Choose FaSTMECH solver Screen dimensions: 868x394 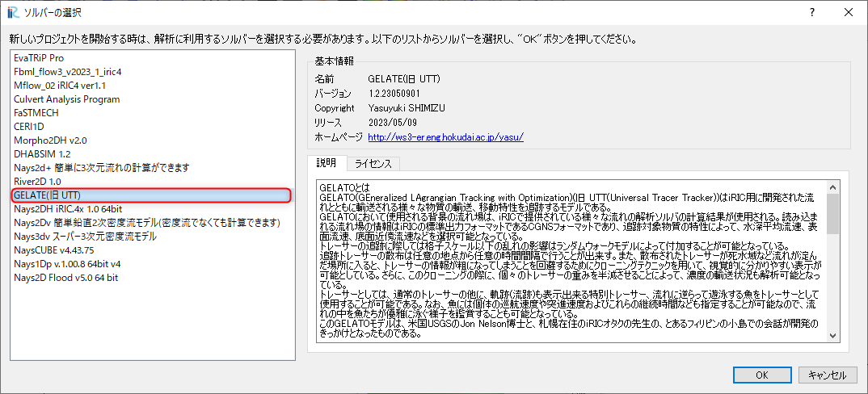(152, 113)
